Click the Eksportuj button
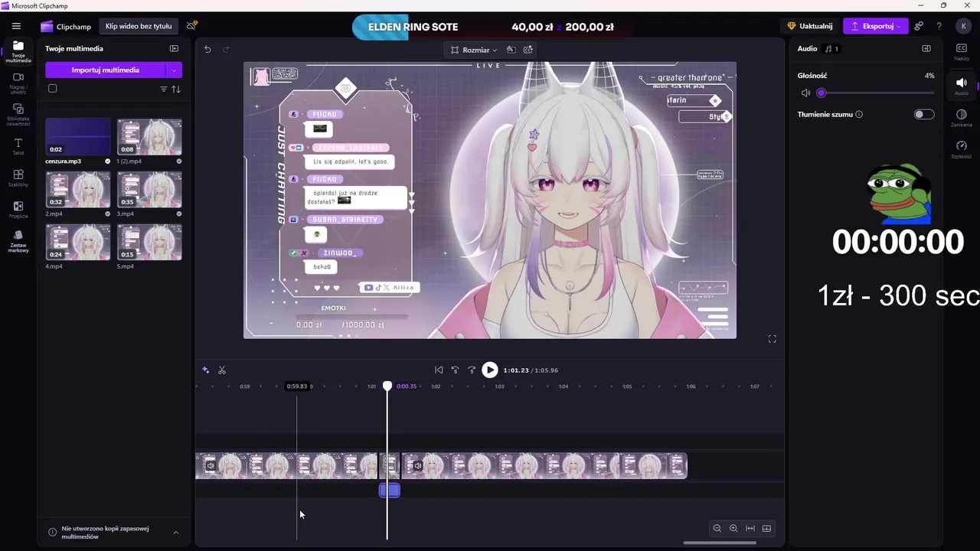The height and width of the screenshot is (551, 980). (876, 26)
